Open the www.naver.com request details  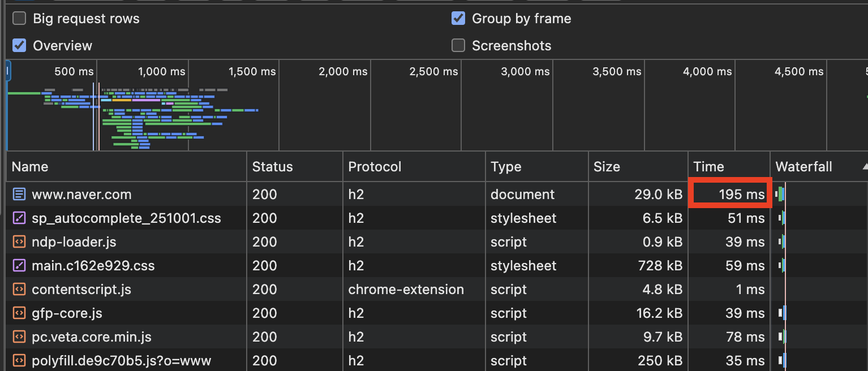coord(81,195)
